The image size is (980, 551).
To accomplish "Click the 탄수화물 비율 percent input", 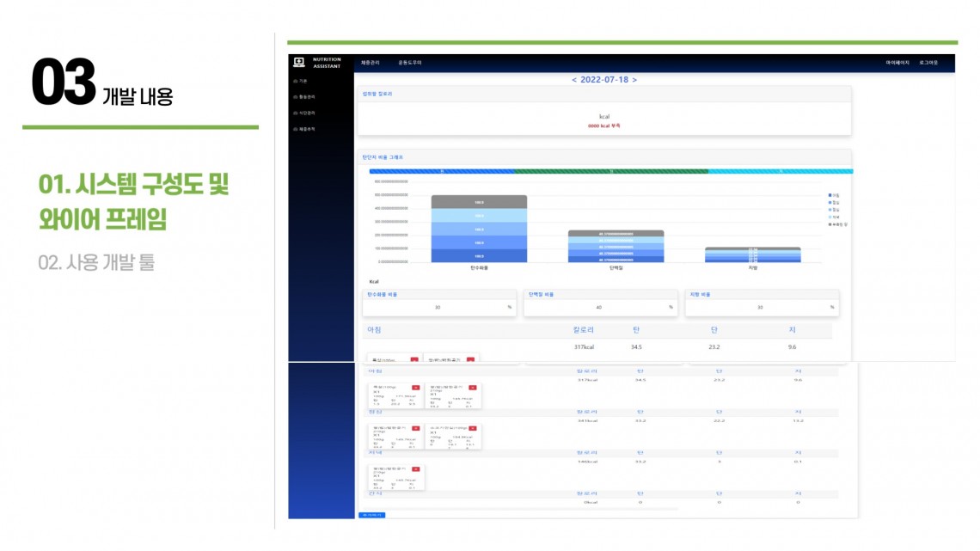I will click(x=439, y=308).
